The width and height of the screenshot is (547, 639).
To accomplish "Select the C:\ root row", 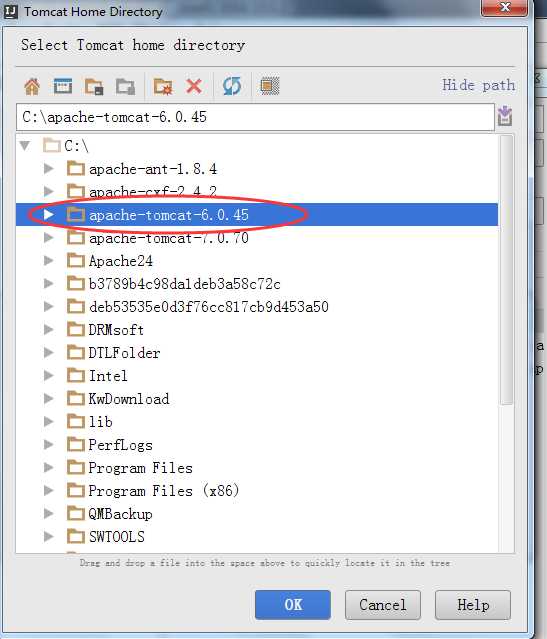I will (x=257, y=145).
